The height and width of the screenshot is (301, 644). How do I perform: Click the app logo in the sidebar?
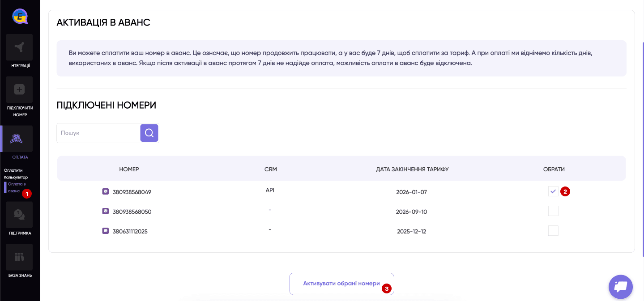pyautogui.click(x=20, y=17)
